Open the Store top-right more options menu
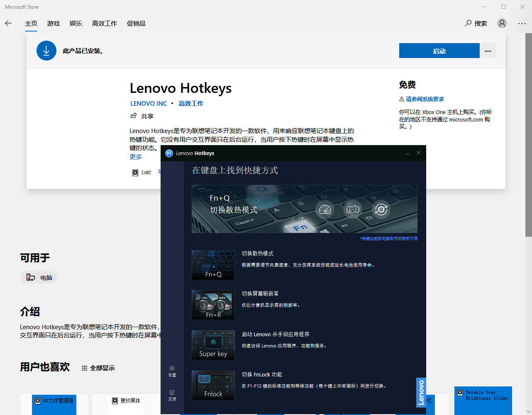532x415 pixels. pos(522,24)
